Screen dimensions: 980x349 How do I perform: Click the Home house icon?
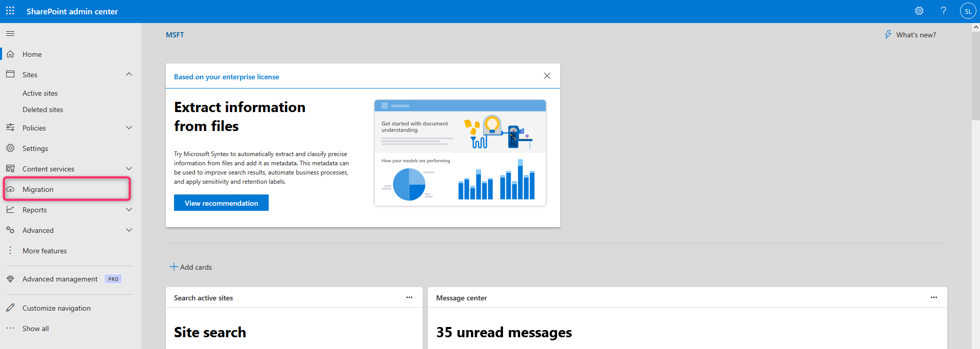(x=10, y=54)
